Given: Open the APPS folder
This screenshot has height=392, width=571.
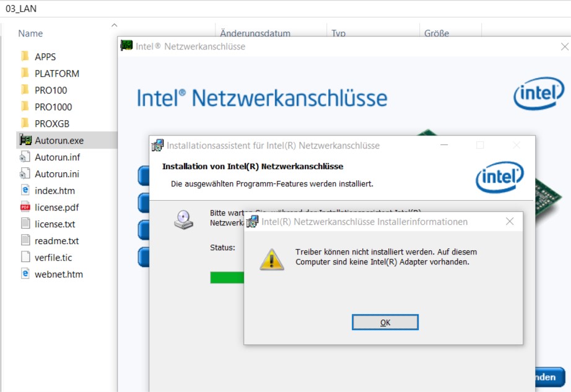Looking at the screenshot, I should [x=45, y=57].
